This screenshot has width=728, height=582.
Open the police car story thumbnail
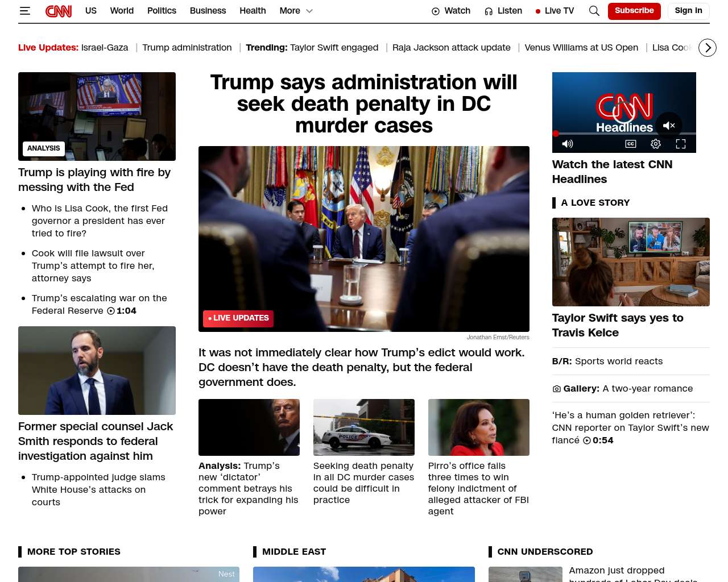point(364,427)
